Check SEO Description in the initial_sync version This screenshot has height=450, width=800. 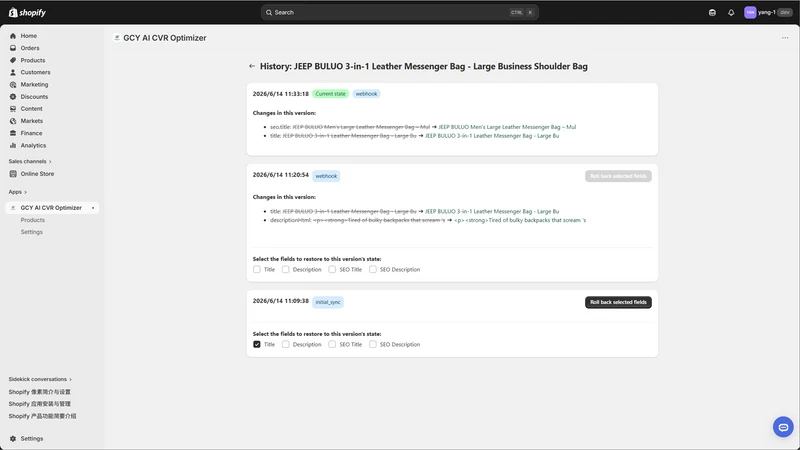click(373, 344)
